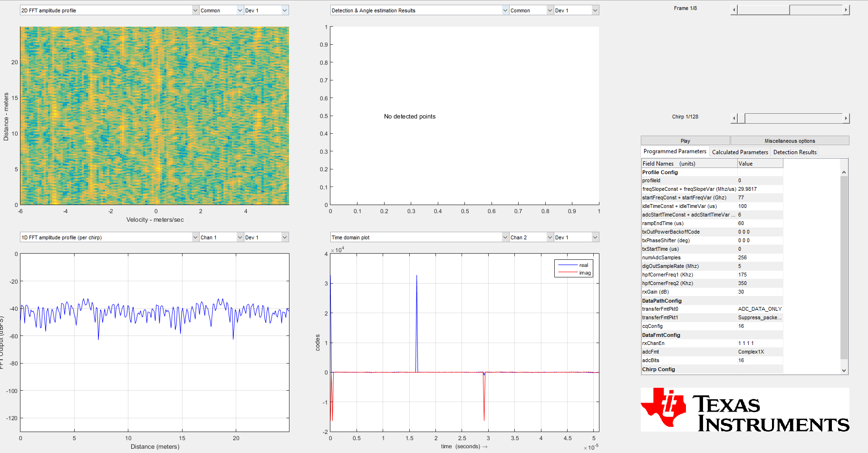The height and width of the screenshot is (453, 868).
Task: Open the Chan 2 dropdown
Action: (x=531, y=237)
